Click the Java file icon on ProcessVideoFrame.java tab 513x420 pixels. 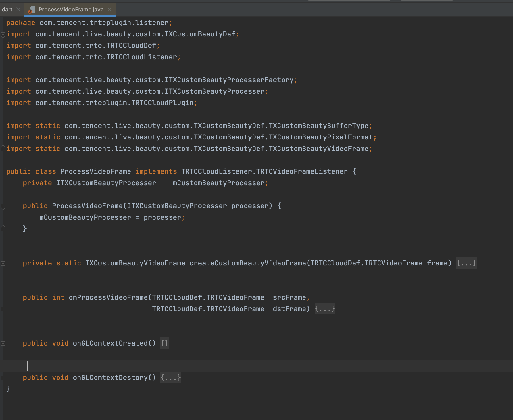point(32,10)
